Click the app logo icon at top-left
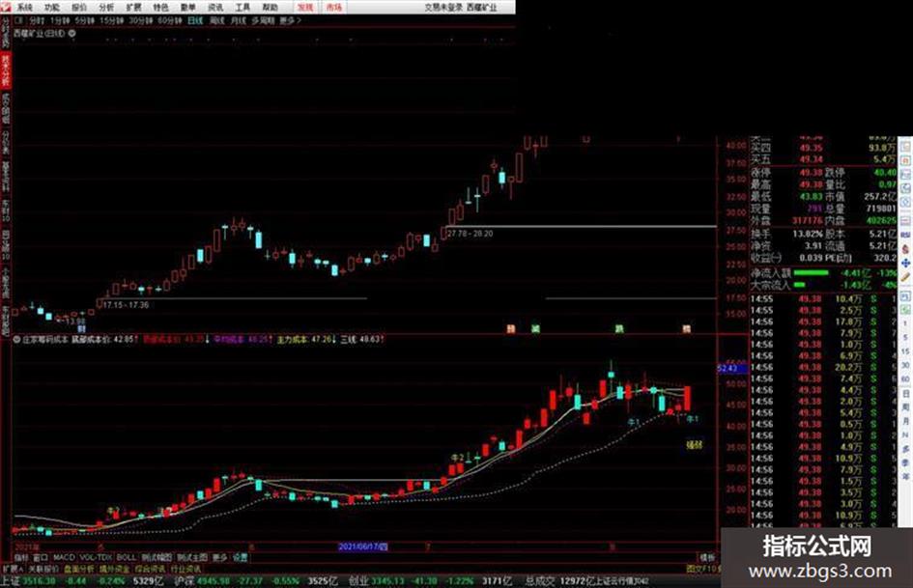Image resolution: width=913 pixels, height=588 pixels. (7, 7)
